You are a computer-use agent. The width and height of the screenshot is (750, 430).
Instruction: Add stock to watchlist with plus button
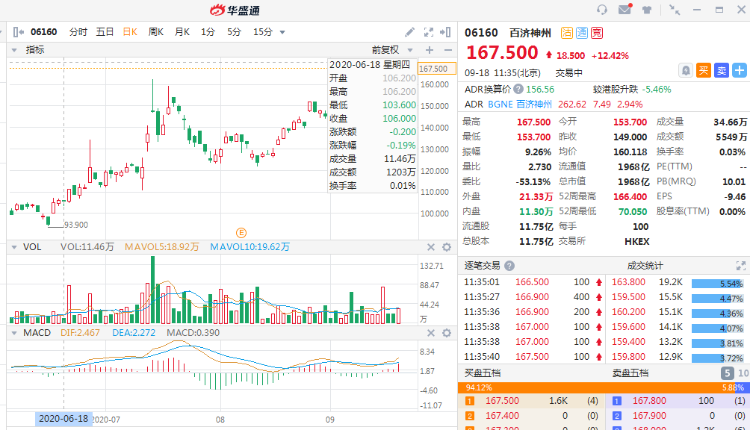(739, 71)
